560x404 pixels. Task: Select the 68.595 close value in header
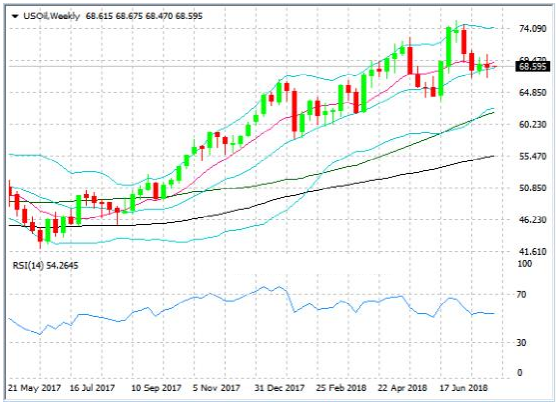[189, 16]
